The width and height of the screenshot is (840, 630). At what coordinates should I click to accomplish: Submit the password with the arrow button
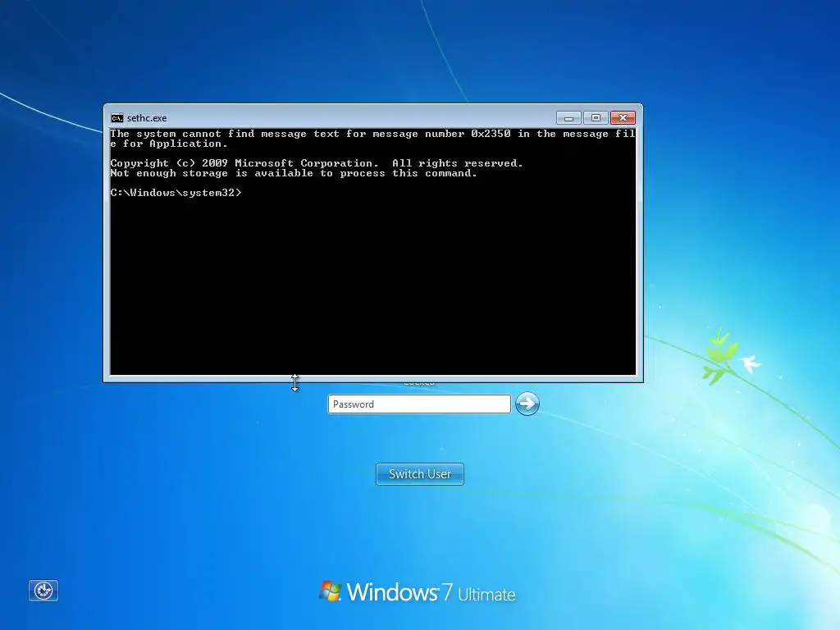[527, 404]
